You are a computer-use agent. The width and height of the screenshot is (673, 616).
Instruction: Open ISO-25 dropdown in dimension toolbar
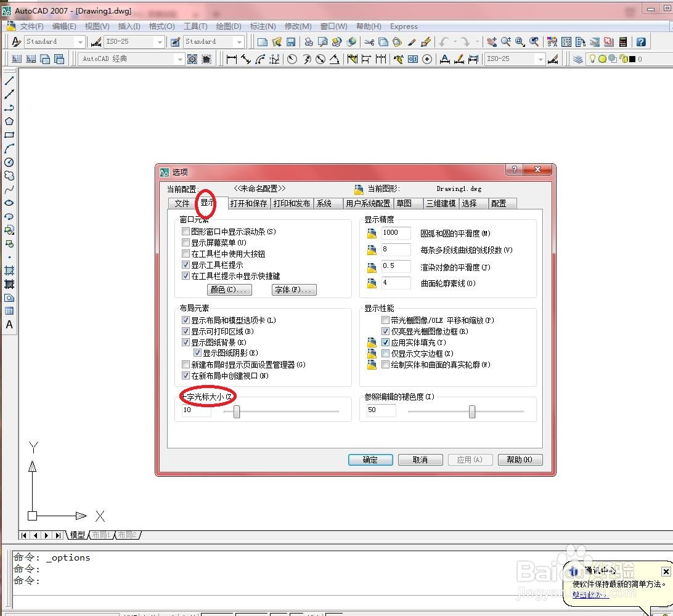click(x=541, y=59)
